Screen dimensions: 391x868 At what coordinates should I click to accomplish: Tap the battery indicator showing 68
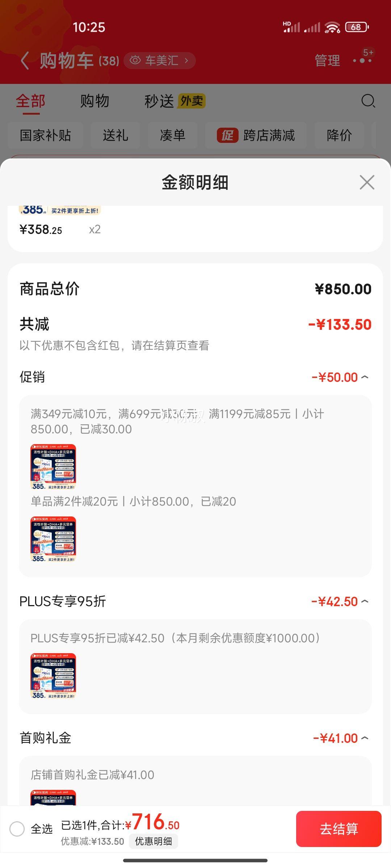(x=357, y=27)
